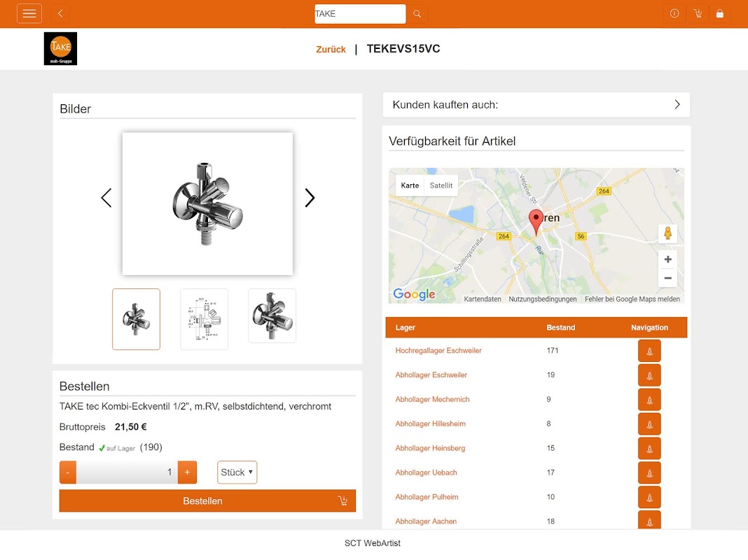Switch map to Satellit view
The height and width of the screenshot is (560, 748).
(441, 185)
